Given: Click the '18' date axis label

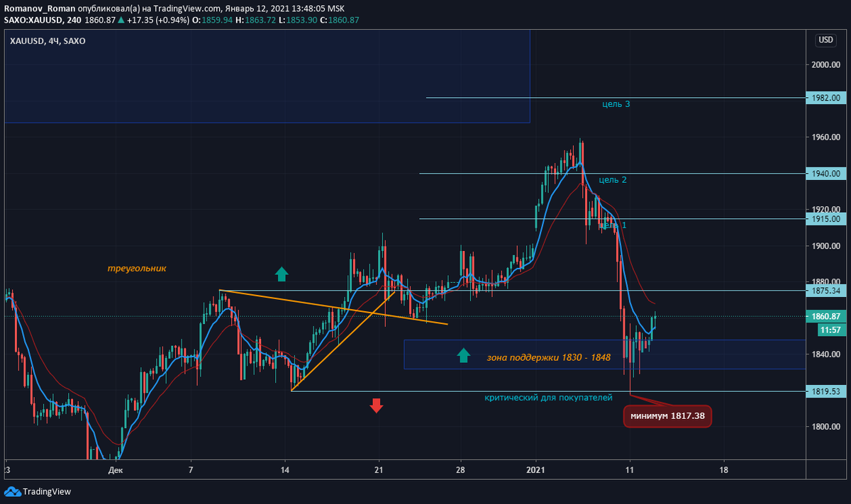Looking at the screenshot, I should (x=723, y=470).
